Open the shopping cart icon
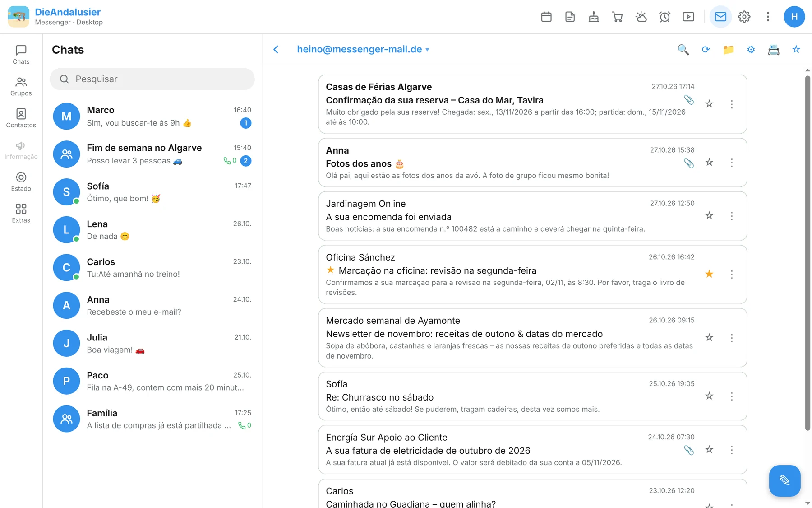The height and width of the screenshot is (508, 812). click(618, 17)
